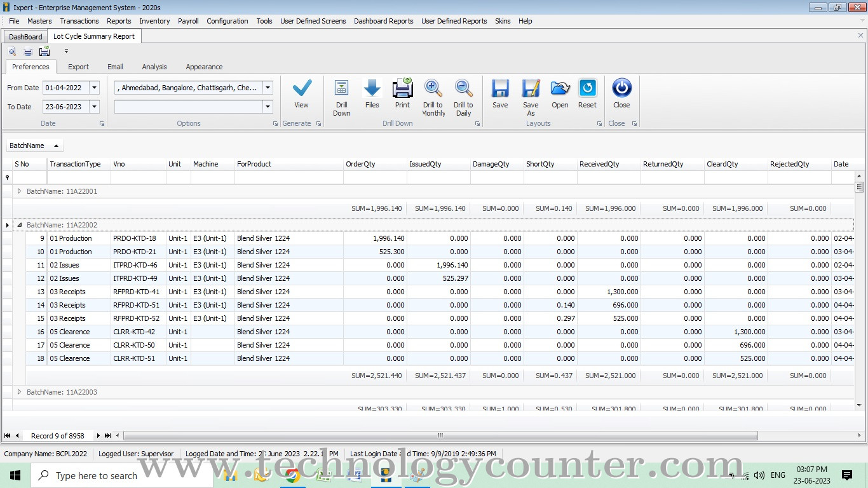
Task: Go to previous record in navigator
Action: [17, 436]
